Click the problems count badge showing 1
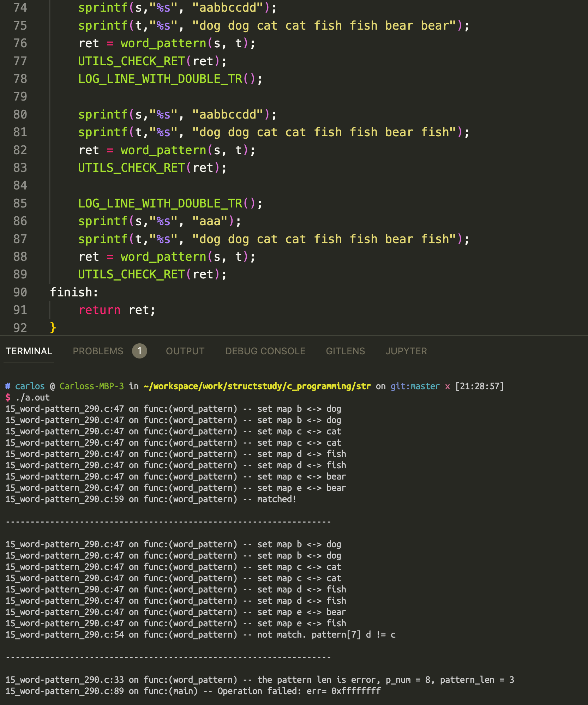 click(139, 351)
